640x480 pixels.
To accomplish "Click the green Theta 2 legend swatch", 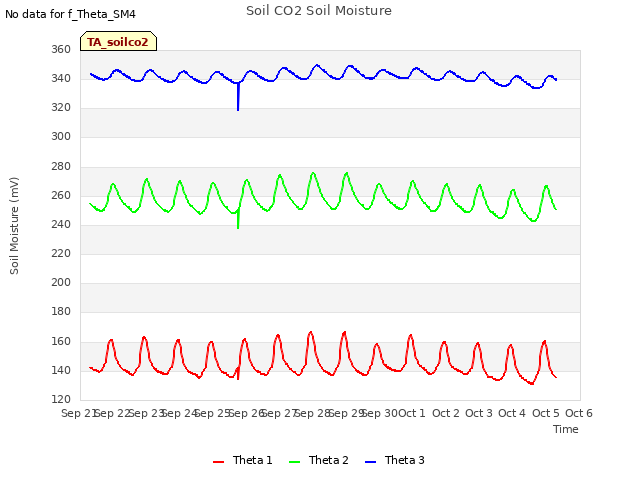I will tap(295, 462).
